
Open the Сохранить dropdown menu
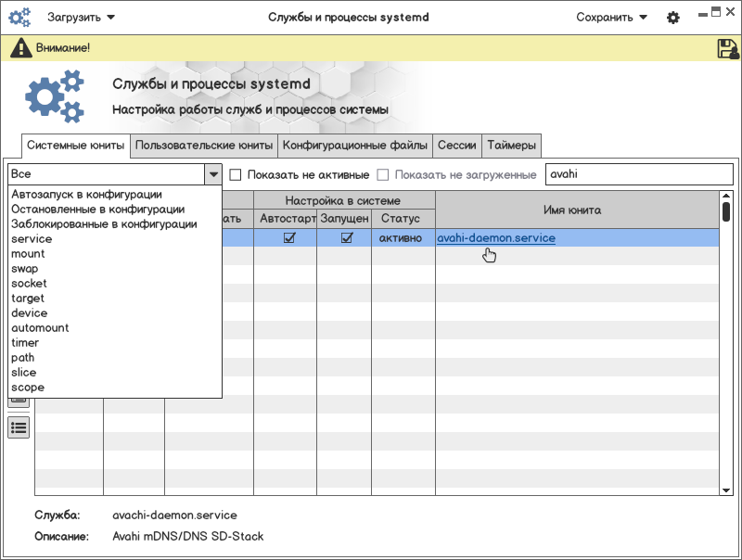point(611,18)
